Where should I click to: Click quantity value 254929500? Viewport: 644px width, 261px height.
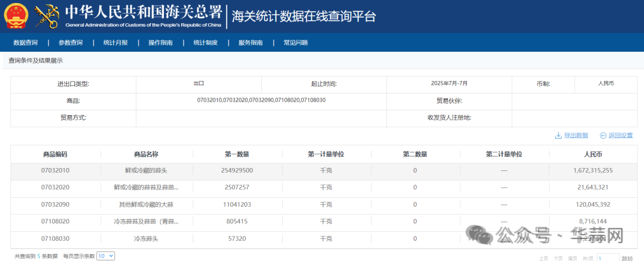[237, 170]
